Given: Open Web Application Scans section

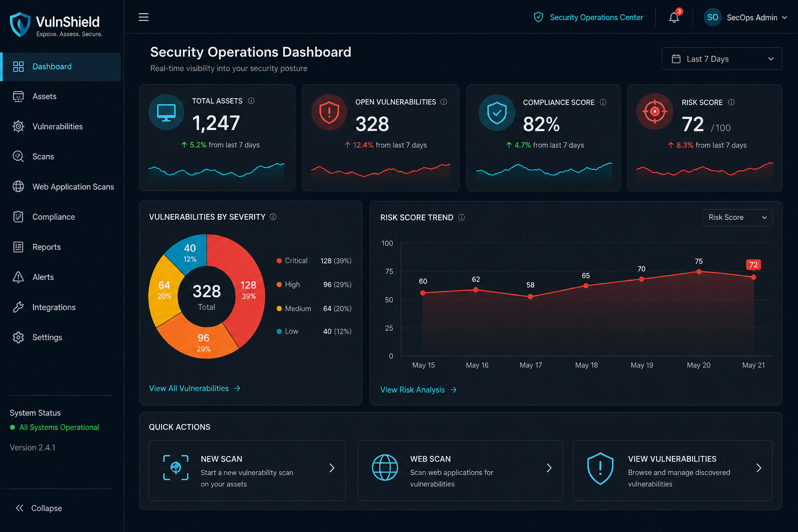Looking at the screenshot, I should click(x=61, y=187).
